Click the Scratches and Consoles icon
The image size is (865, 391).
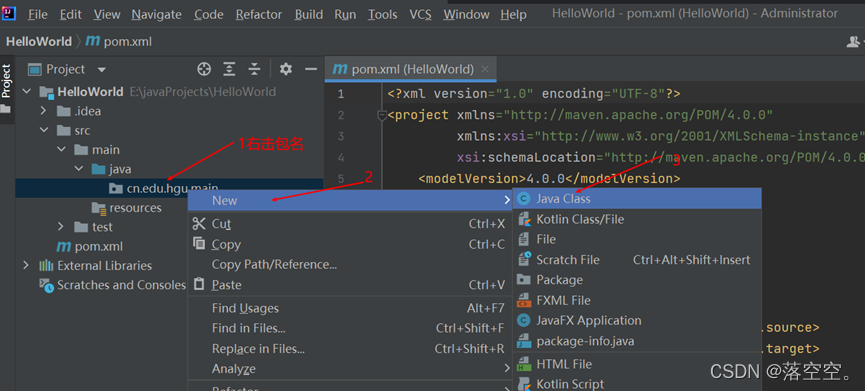point(46,285)
